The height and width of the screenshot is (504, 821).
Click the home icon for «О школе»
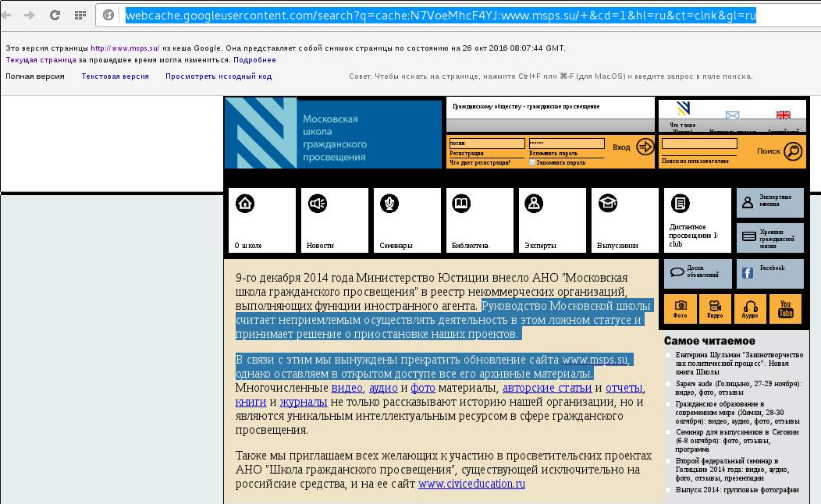tap(245, 204)
